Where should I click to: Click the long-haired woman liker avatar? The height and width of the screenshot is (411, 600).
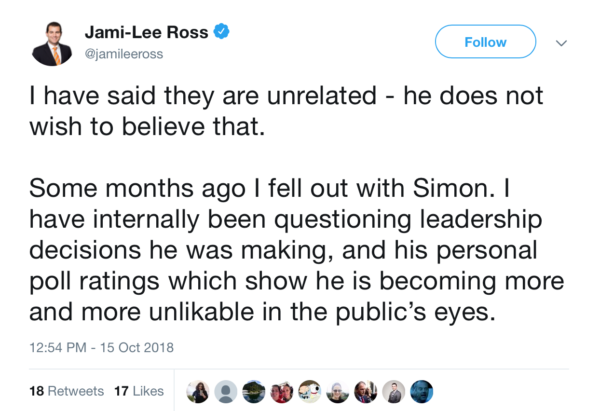pos(198,392)
